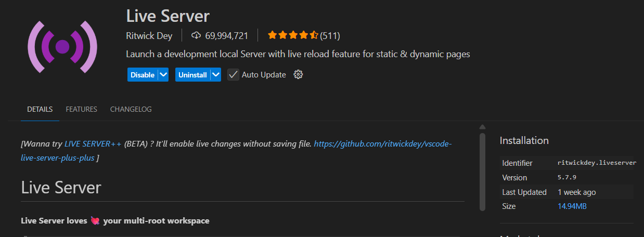Click the download count cloud icon
The width and height of the screenshot is (644, 237).
point(196,36)
